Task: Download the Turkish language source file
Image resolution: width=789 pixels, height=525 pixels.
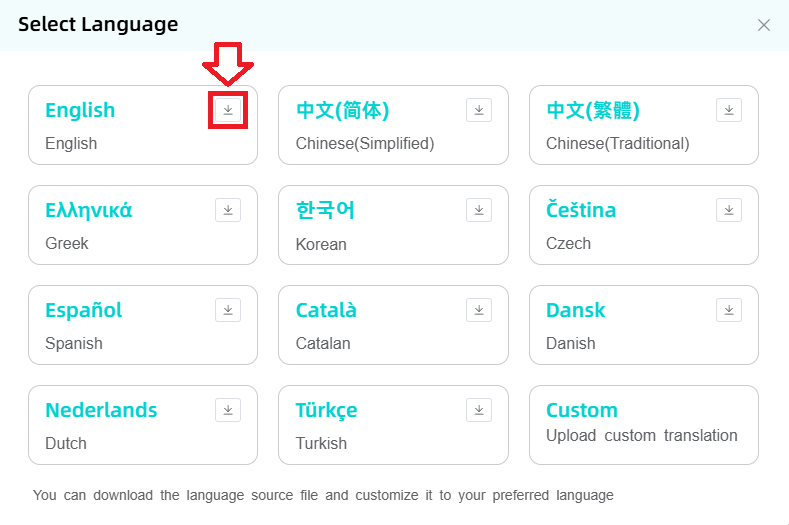Action: point(478,410)
